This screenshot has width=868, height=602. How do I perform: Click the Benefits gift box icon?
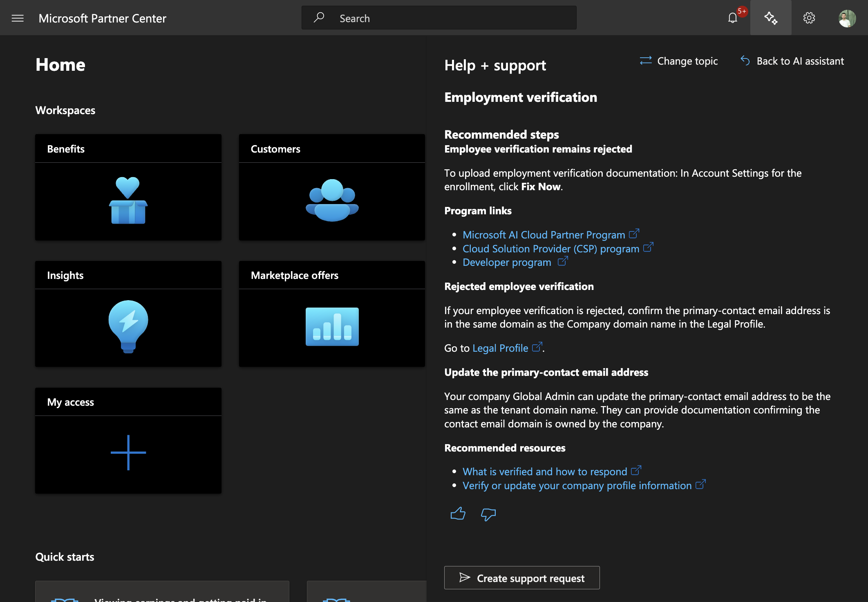(128, 200)
